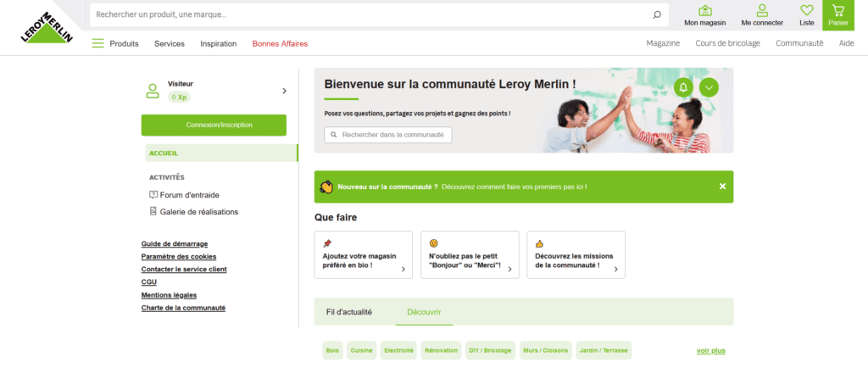Screen dimensions: 868x368
Task: Open Paramètre des cookies link
Action: click(x=179, y=256)
